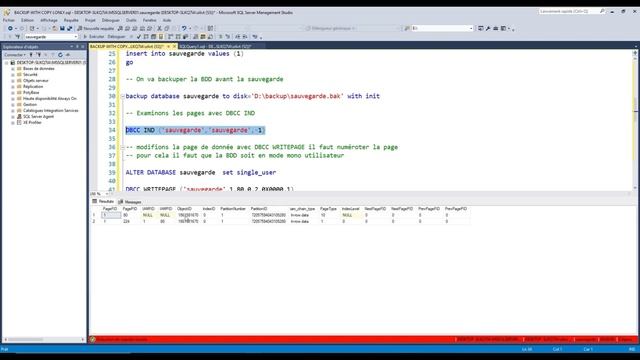Click the Exécuter button

94,37
